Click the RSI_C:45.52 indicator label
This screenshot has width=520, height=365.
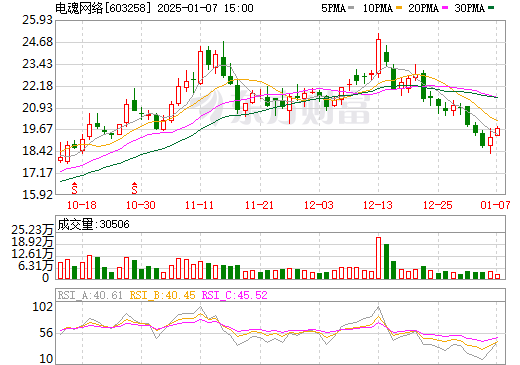pos(235,295)
